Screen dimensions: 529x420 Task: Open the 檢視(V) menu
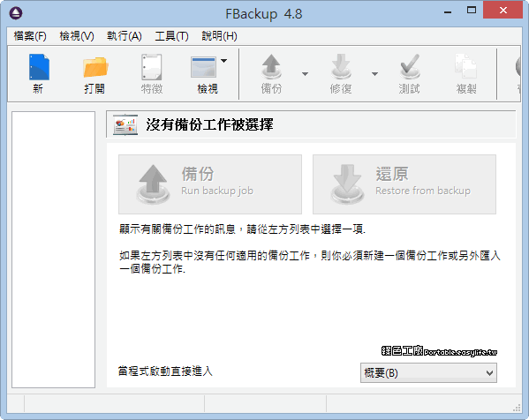[77, 35]
